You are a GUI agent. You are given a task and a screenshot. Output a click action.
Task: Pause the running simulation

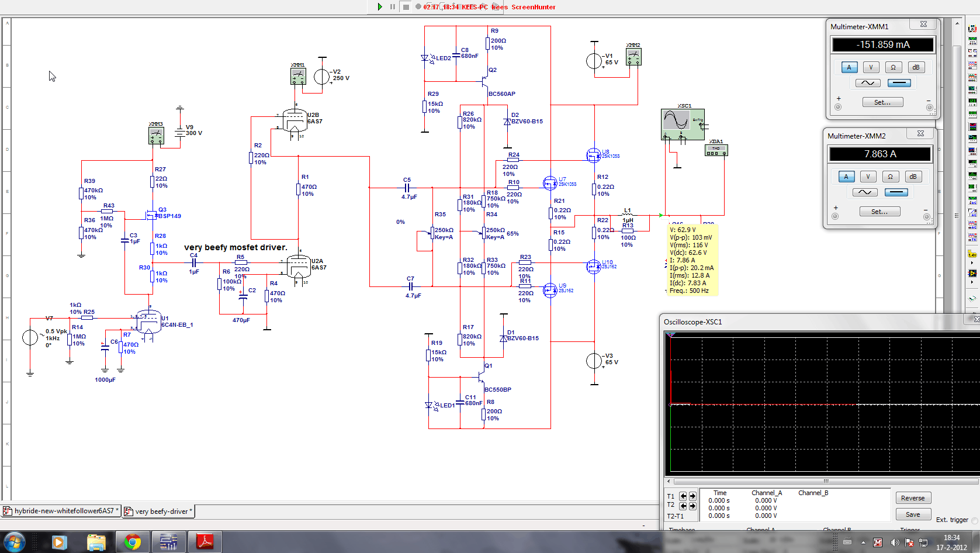tap(392, 6)
